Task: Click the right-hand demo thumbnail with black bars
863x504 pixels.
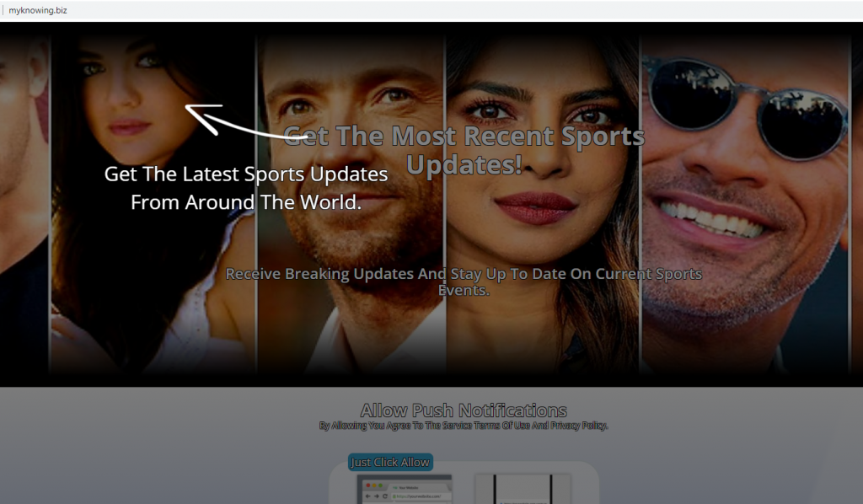Action: [x=522, y=489]
